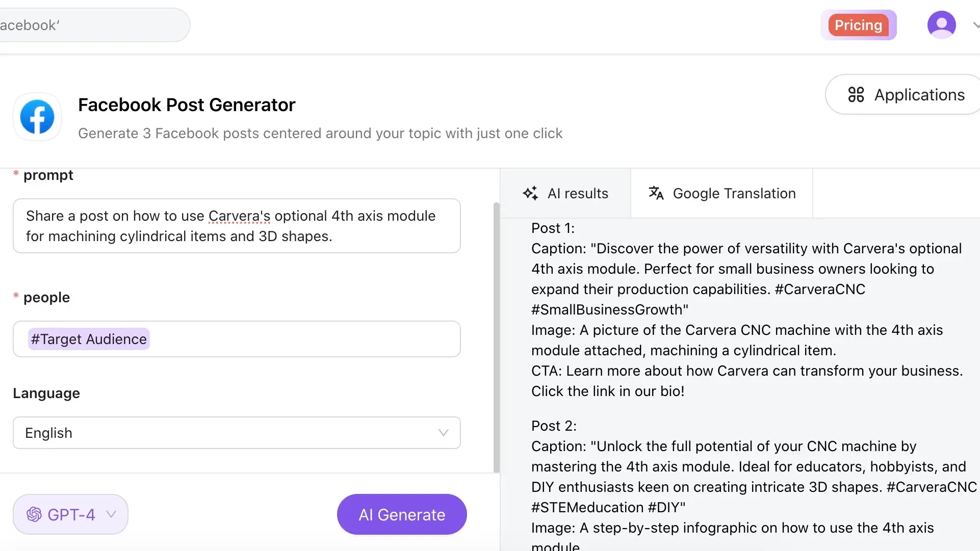Click the Applications grid icon
Image resolution: width=980 pixels, height=551 pixels.
(x=856, y=95)
